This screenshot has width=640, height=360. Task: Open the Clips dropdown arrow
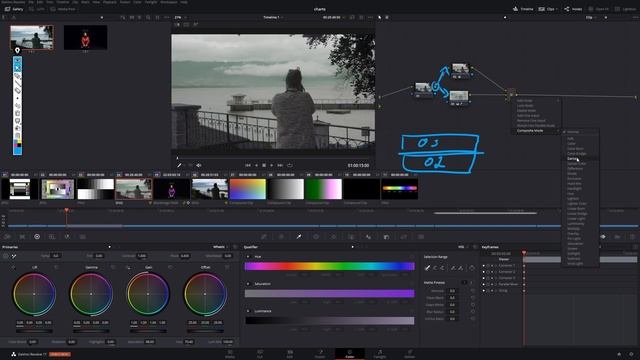click(x=557, y=9)
